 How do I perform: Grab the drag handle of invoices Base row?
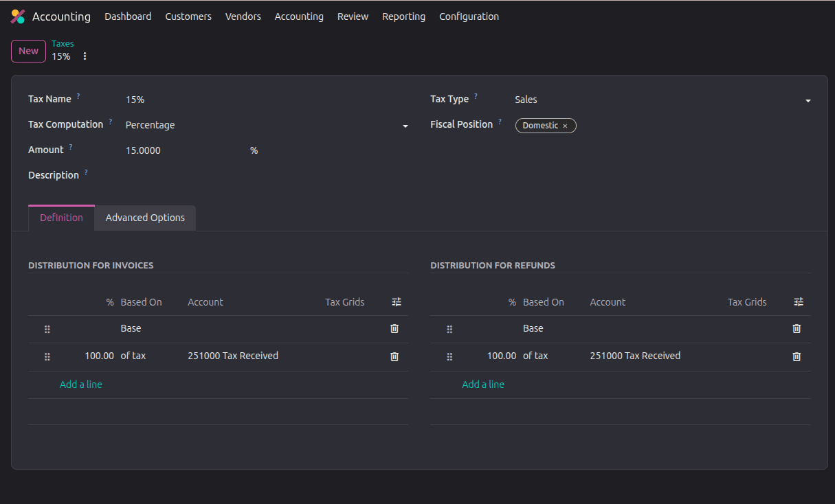(47, 329)
